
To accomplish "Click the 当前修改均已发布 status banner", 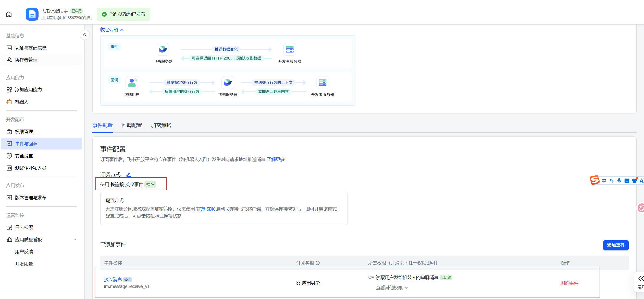I will 123,14.
